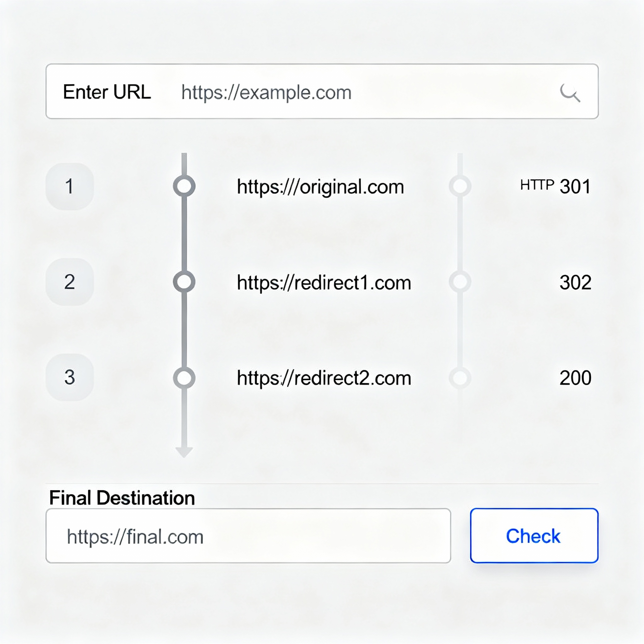Click the 200 status code
This screenshot has width=644, height=644.
pos(575,378)
